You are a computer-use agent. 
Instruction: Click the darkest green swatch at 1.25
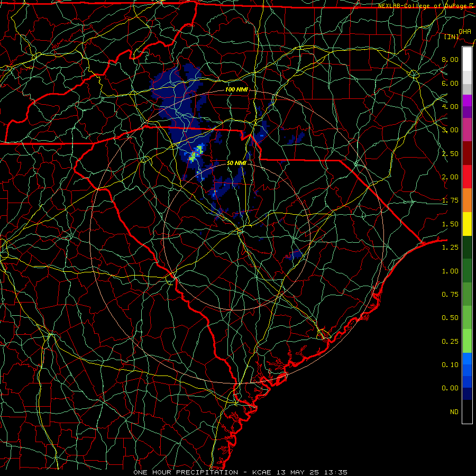pyautogui.click(x=467, y=247)
